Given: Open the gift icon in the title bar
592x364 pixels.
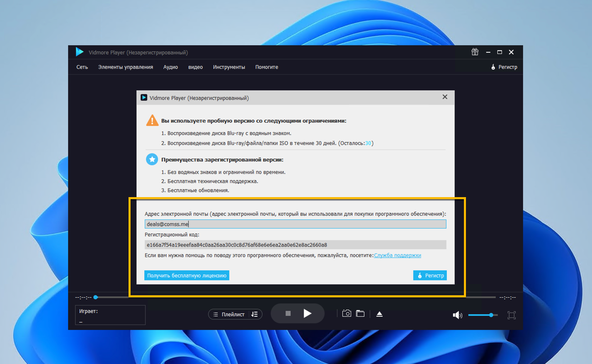Looking at the screenshot, I should point(475,52).
